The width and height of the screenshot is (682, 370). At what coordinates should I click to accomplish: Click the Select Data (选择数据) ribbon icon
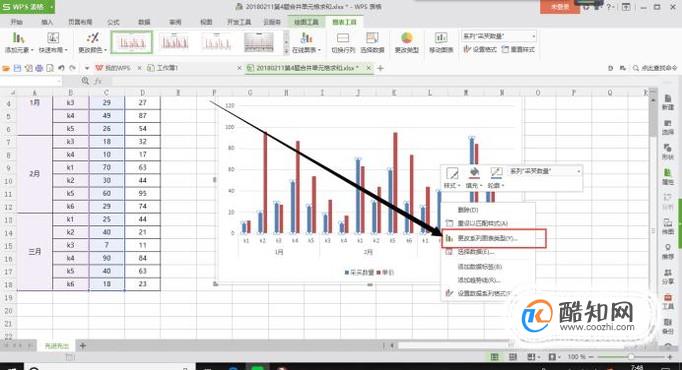(x=372, y=42)
